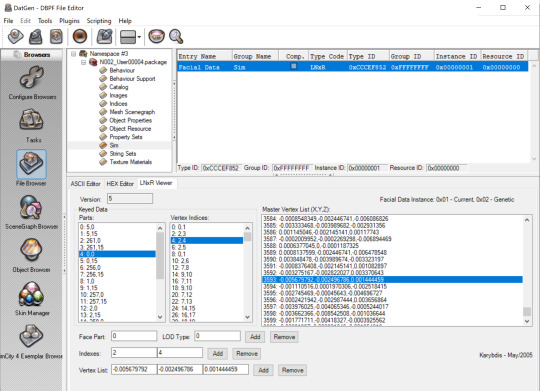Screen dimensions: 540x391
Task: Select the Object Resource tree item
Action: 130,128
